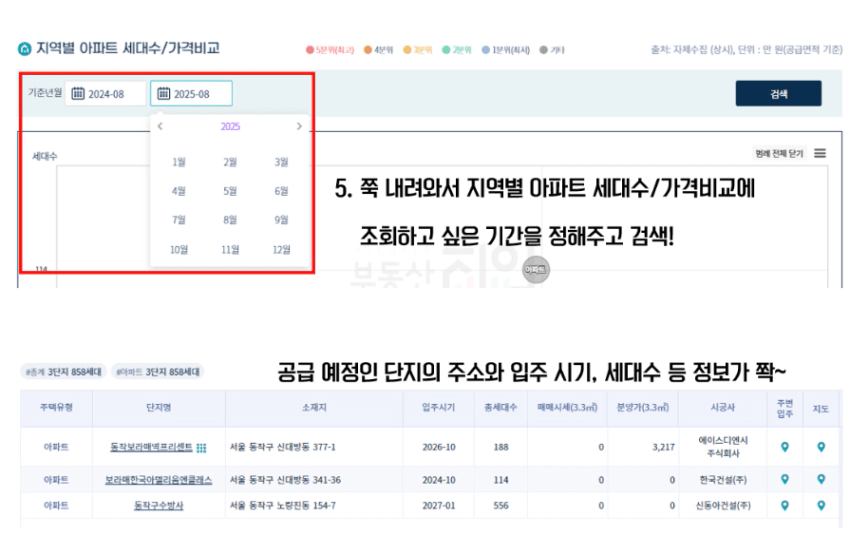This screenshot has width=850, height=536.
Task: Select 8월 in the month picker
Action: tap(230, 220)
